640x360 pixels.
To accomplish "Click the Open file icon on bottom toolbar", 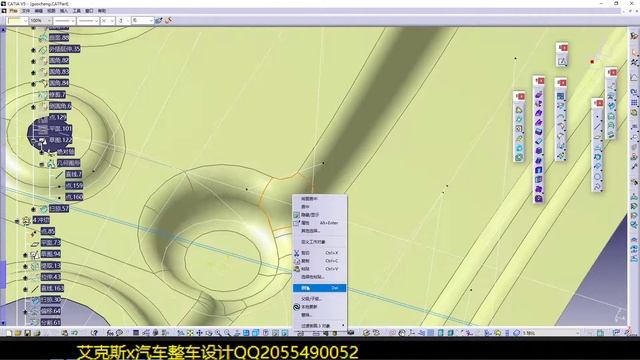I will point(18,333).
